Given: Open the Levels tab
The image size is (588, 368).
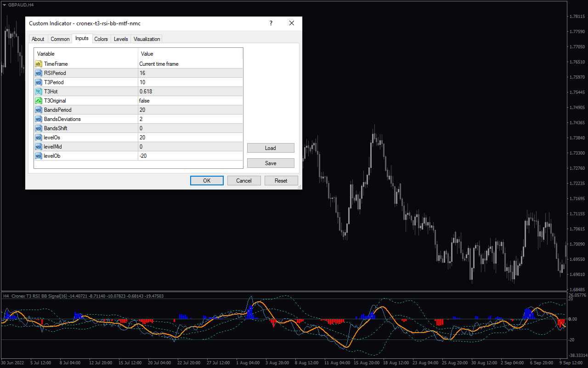Looking at the screenshot, I should click(121, 39).
